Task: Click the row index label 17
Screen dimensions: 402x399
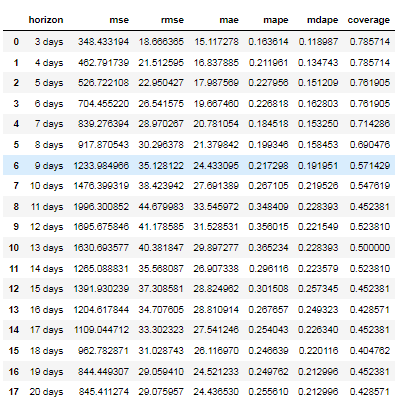Action: tap(14, 392)
